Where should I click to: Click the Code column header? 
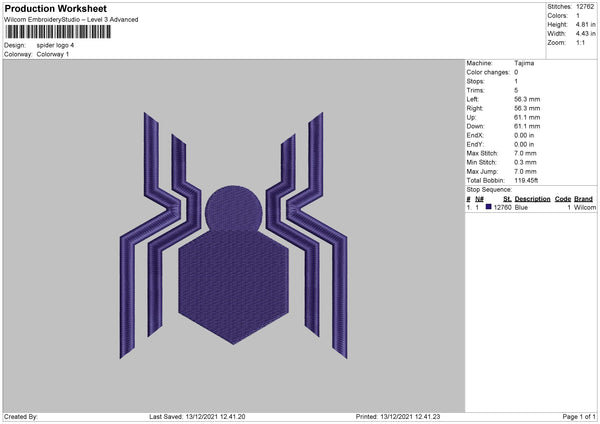(x=563, y=199)
